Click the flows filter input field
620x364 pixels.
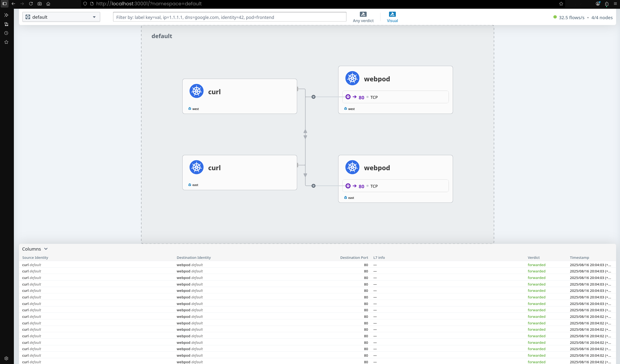[230, 17]
